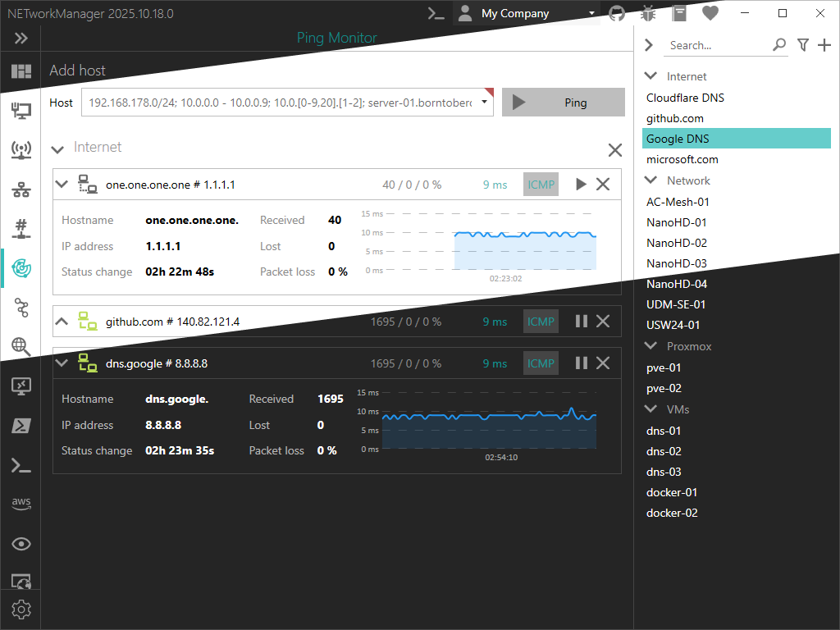Open the documentation book icon in title bar
The height and width of the screenshot is (630, 840).
(x=678, y=13)
